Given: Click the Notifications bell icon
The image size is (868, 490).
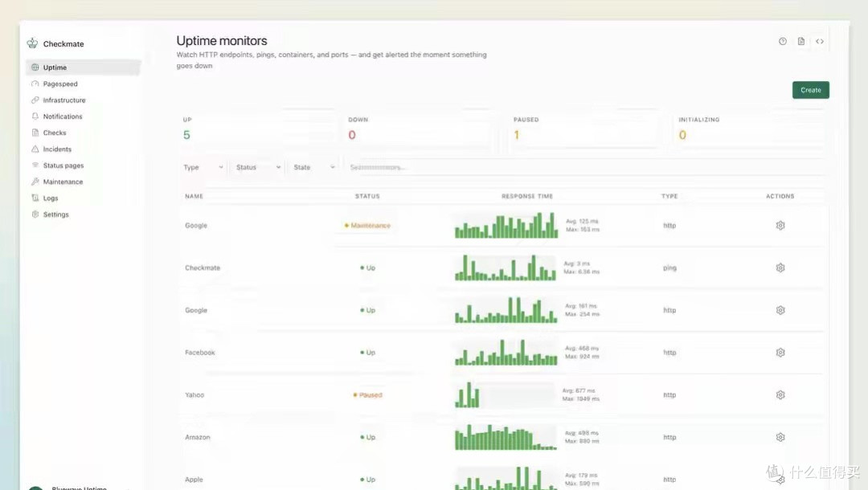Looking at the screenshot, I should (x=35, y=116).
